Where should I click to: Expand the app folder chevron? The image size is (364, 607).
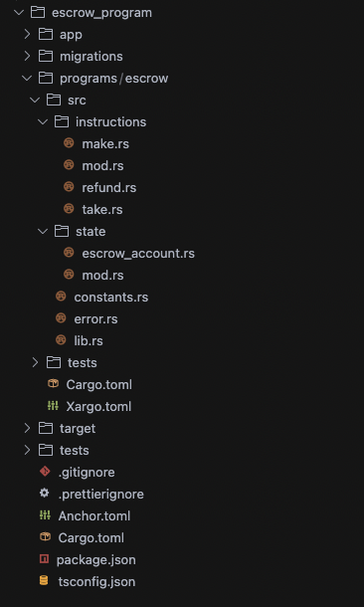click(27, 34)
